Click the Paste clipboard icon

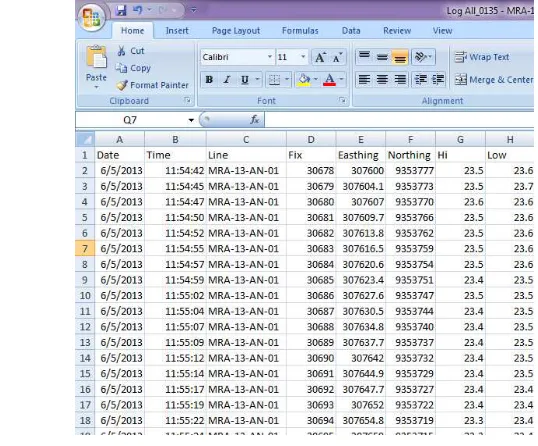(x=96, y=57)
